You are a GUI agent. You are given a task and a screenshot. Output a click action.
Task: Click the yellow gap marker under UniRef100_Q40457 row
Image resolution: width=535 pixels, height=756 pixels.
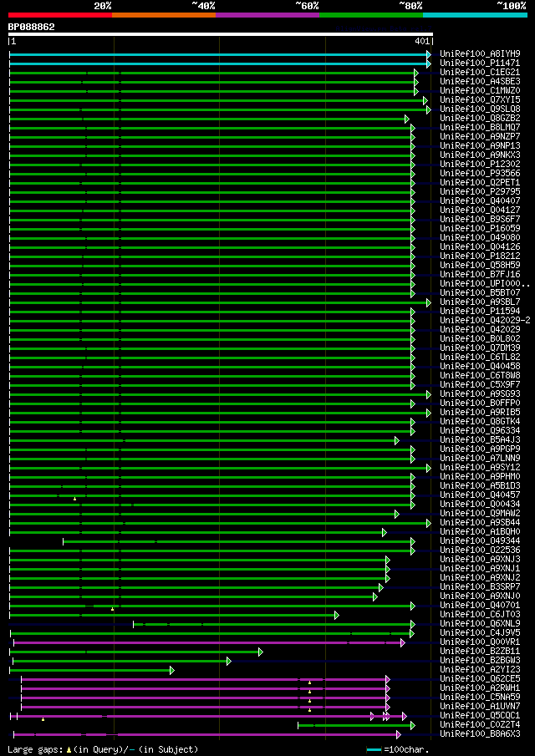(74, 499)
